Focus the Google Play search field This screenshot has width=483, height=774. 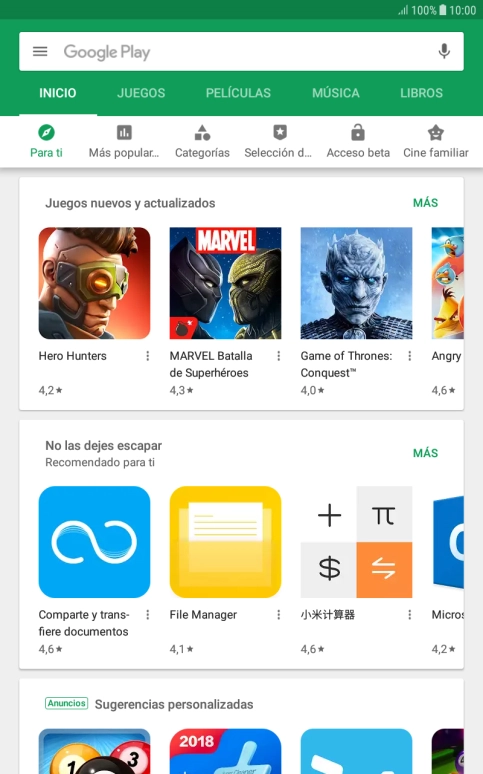click(242, 51)
